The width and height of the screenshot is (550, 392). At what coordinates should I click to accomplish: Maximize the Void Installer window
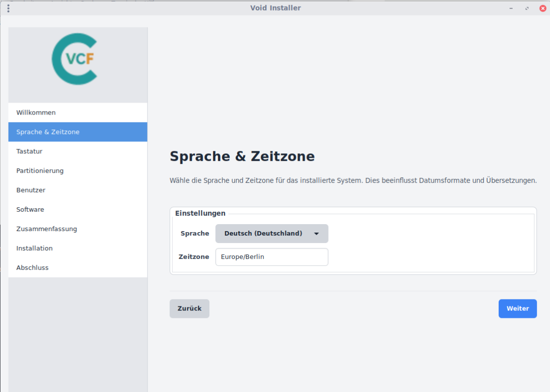pos(527,8)
